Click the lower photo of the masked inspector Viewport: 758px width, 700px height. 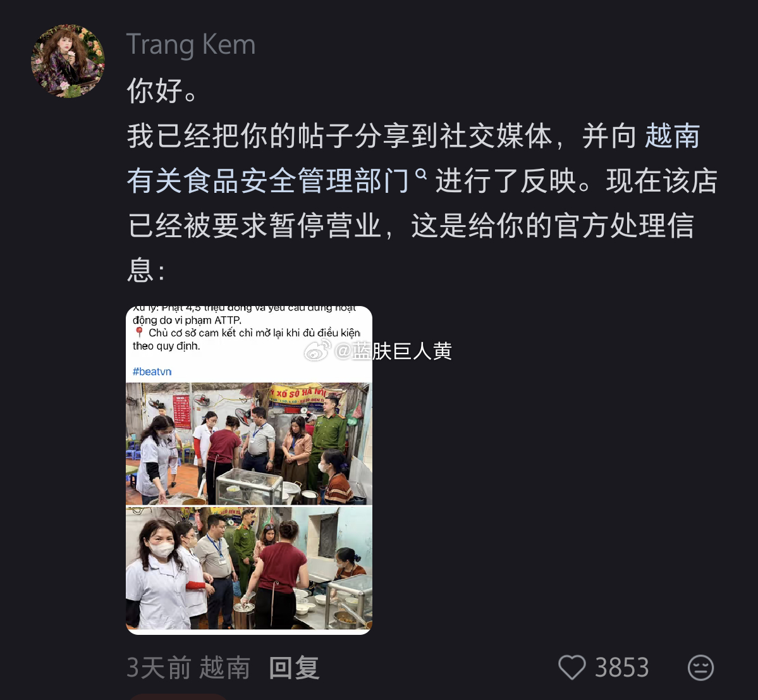click(x=249, y=568)
